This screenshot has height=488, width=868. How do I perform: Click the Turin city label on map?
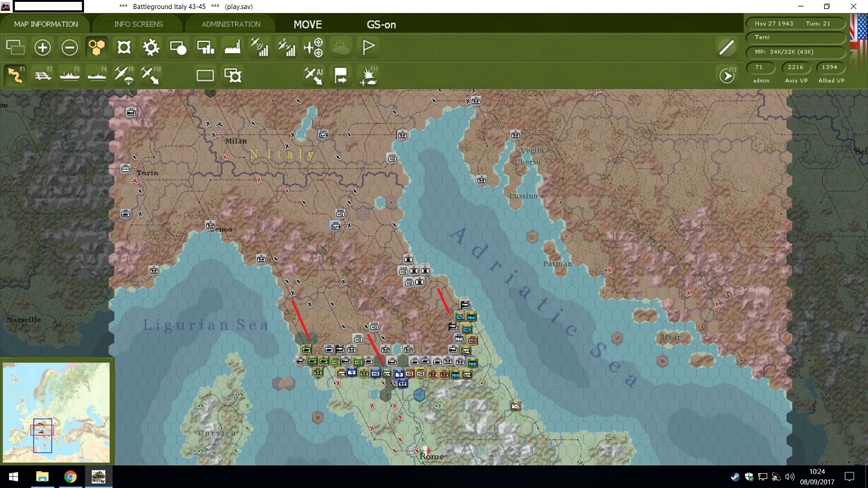[x=147, y=173]
